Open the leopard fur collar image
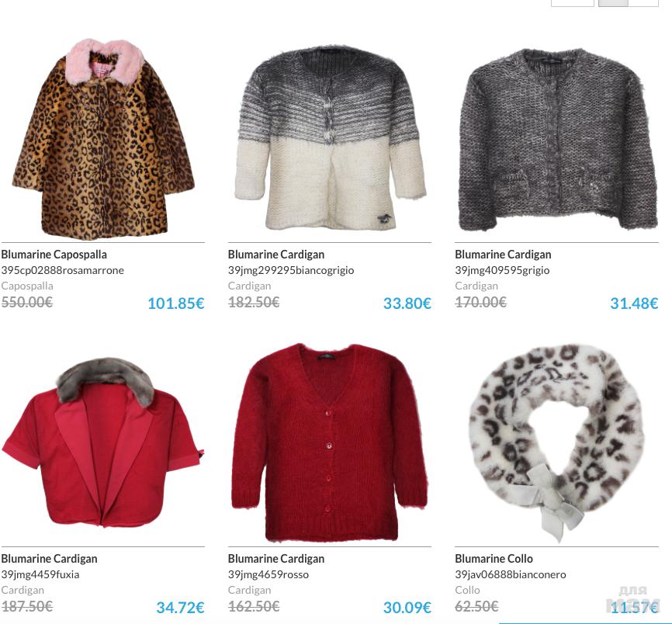672x624 pixels. point(556,443)
